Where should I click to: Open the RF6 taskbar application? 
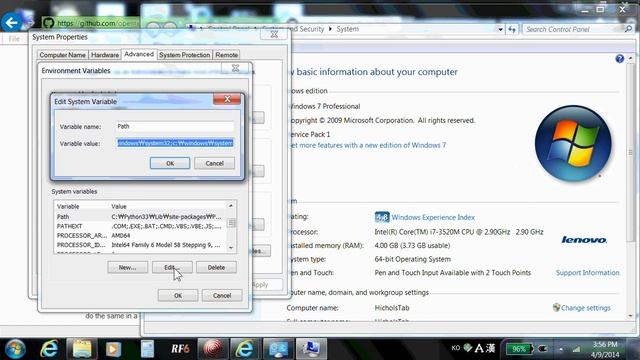click(x=180, y=349)
